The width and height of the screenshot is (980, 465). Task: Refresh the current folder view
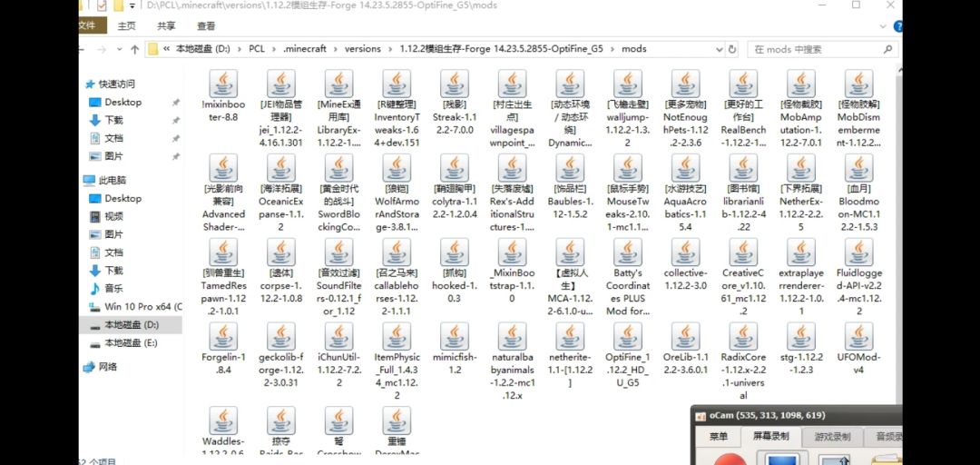click(x=732, y=49)
